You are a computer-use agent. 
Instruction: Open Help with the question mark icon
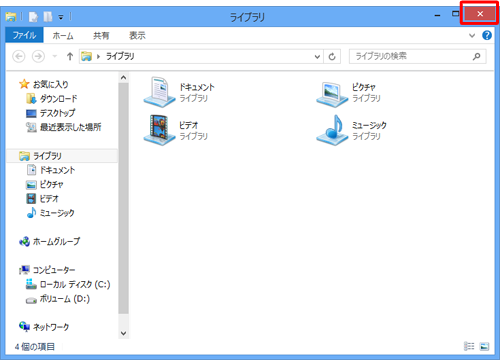487,35
